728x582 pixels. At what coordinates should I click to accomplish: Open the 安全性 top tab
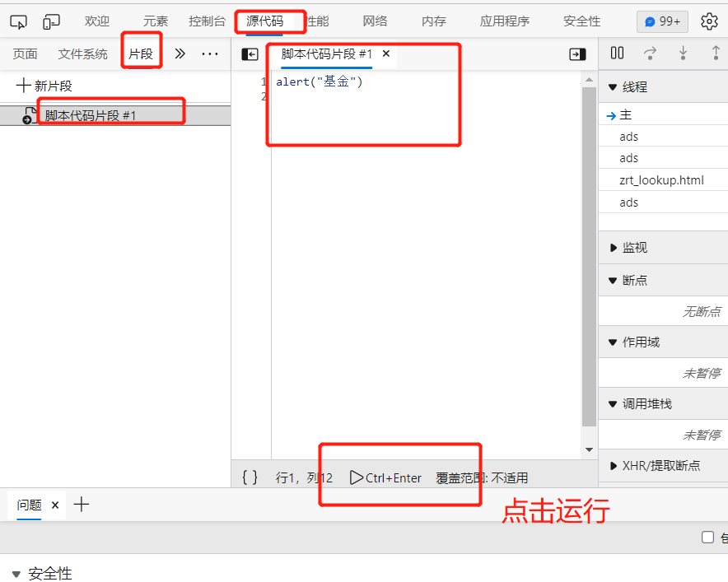(581, 21)
